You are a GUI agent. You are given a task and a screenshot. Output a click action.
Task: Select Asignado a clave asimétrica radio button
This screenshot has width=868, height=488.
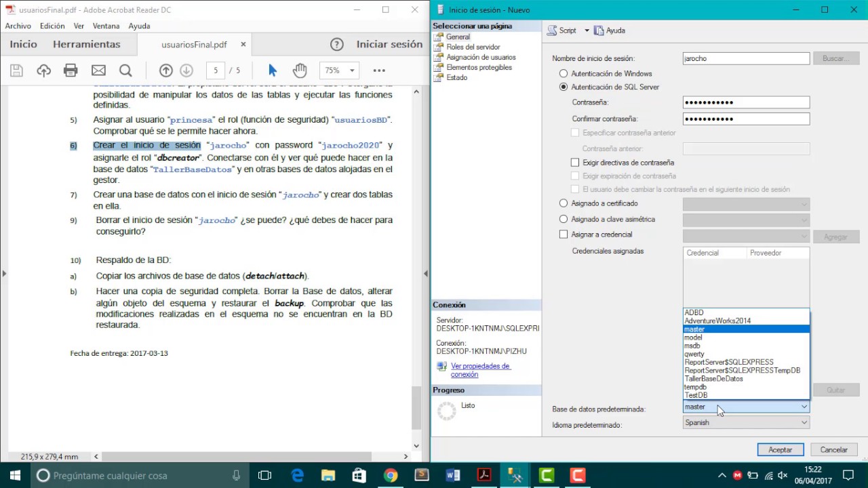[563, 219]
